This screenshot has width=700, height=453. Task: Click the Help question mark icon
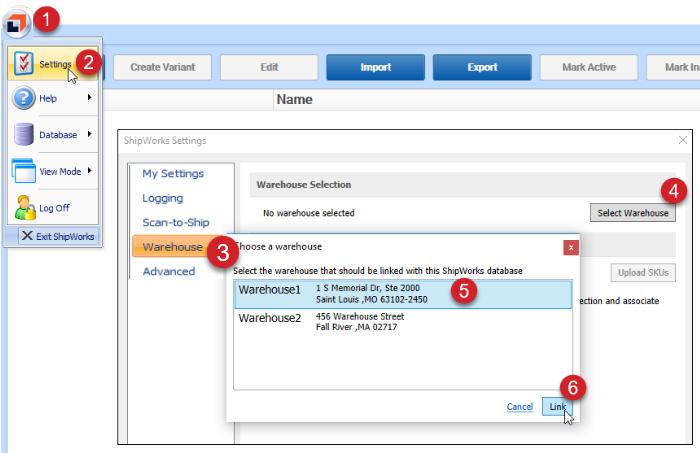click(23, 98)
